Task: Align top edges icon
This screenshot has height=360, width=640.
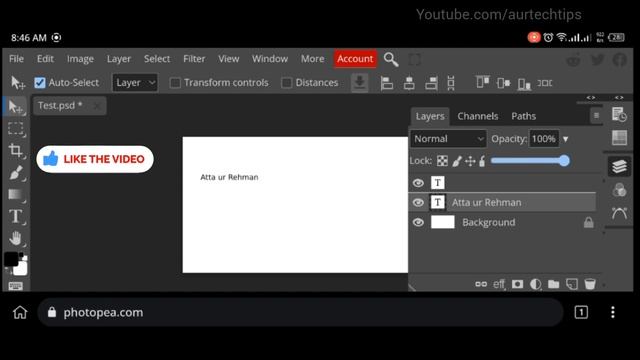Action: click(x=482, y=82)
